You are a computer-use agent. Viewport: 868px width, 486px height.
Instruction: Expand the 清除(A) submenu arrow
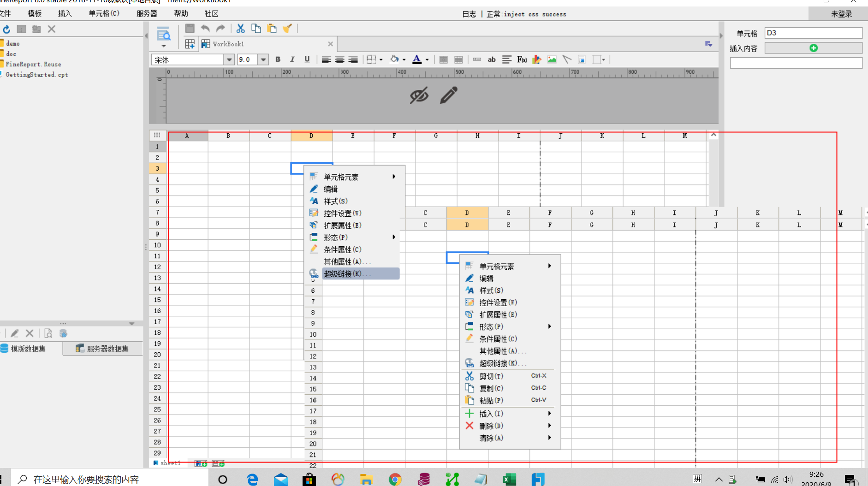click(x=549, y=437)
